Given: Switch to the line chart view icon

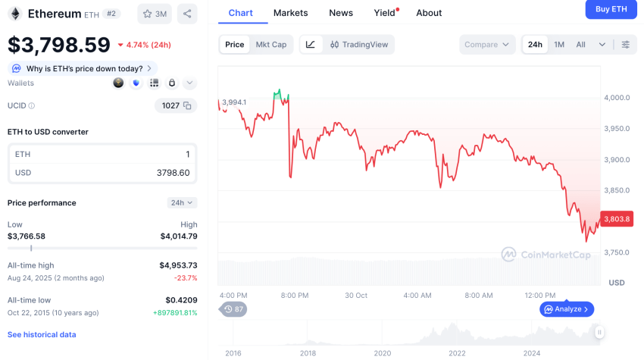Looking at the screenshot, I should coord(311,45).
